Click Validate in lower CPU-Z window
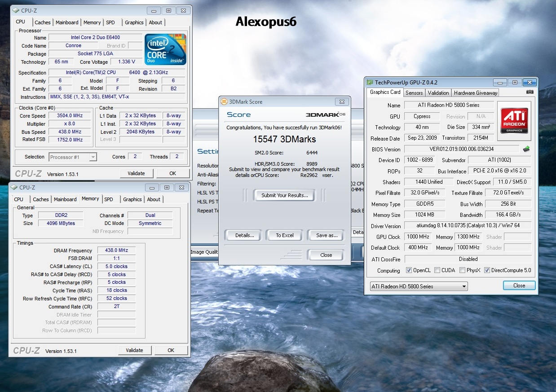556x392 pixels. click(x=134, y=350)
